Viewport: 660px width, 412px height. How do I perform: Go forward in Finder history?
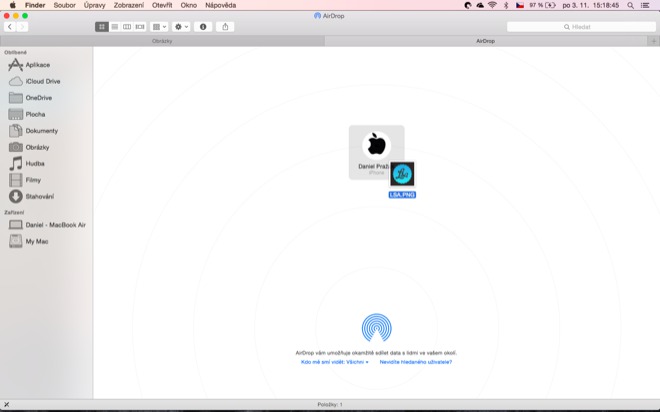point(22,27)
